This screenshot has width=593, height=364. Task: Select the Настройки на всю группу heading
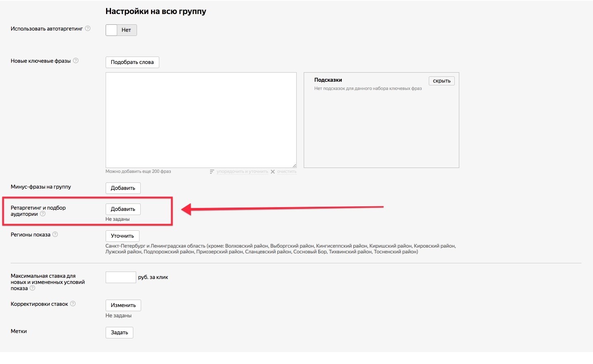[156, 12]
